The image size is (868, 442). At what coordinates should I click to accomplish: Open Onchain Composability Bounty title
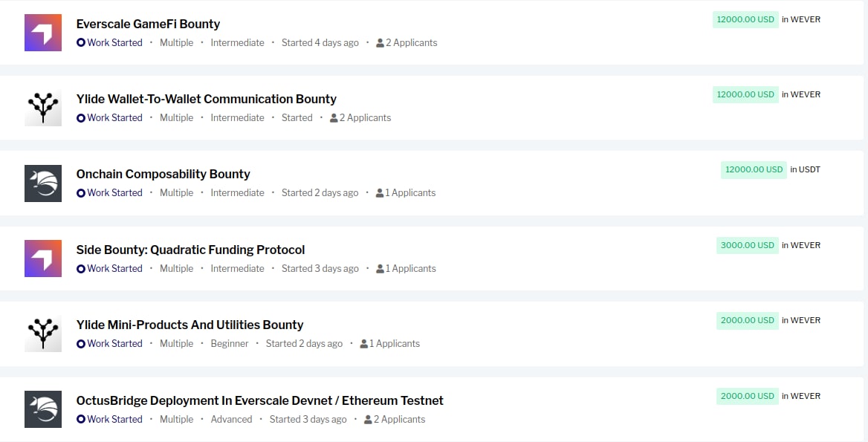(x=163, y=174)
